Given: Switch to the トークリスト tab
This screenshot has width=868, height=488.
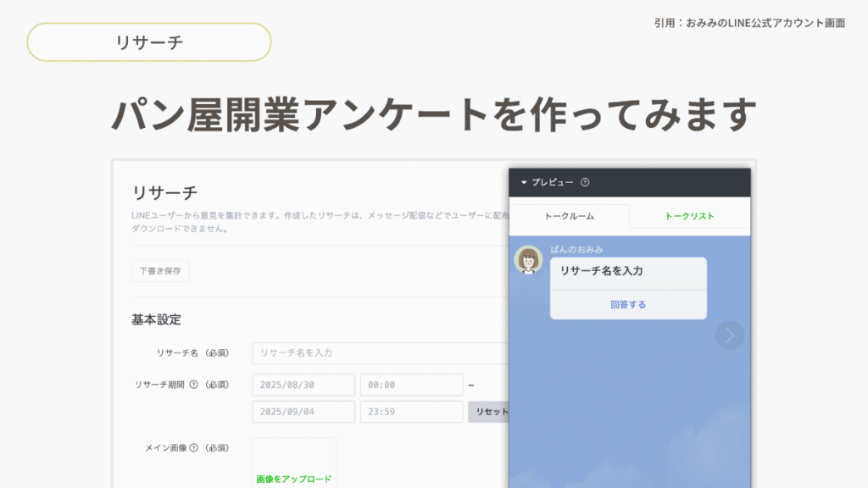Looking at the screenshot, I should [x=689, y=216].
